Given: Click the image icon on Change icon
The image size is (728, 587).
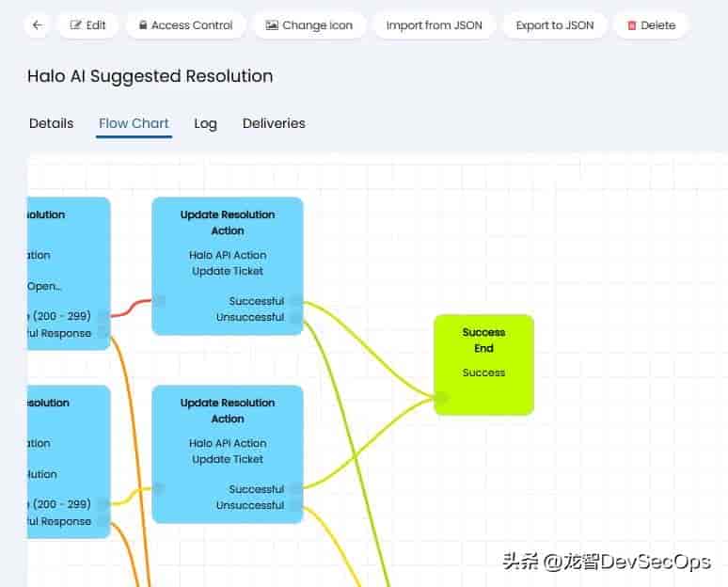Looking at the screenshot, I should [272, 25].
